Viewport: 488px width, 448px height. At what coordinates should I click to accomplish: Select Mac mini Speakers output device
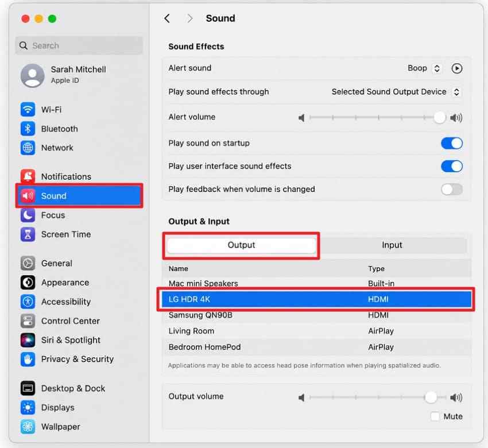[316, 283]
